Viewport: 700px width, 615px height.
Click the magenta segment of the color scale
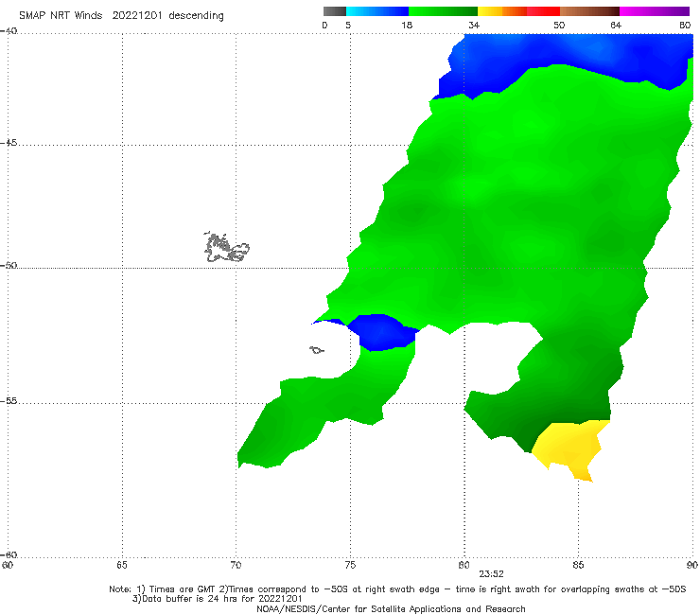655,11
